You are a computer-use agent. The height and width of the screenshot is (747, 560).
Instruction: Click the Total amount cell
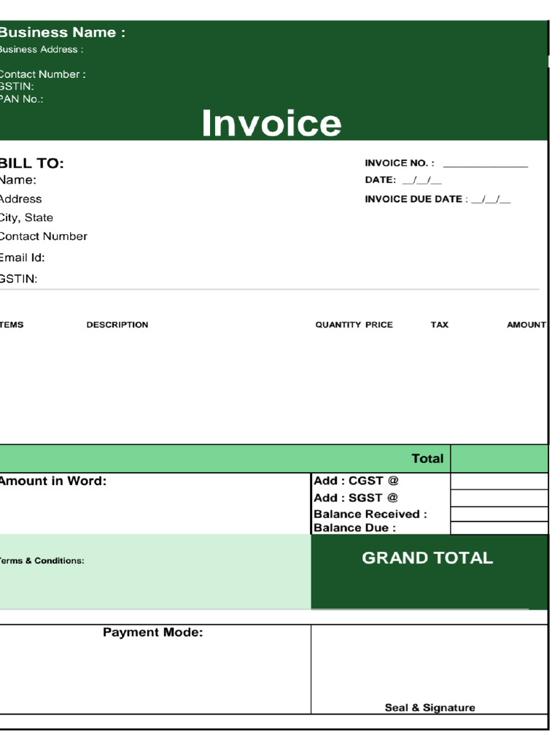coord(499,459)
